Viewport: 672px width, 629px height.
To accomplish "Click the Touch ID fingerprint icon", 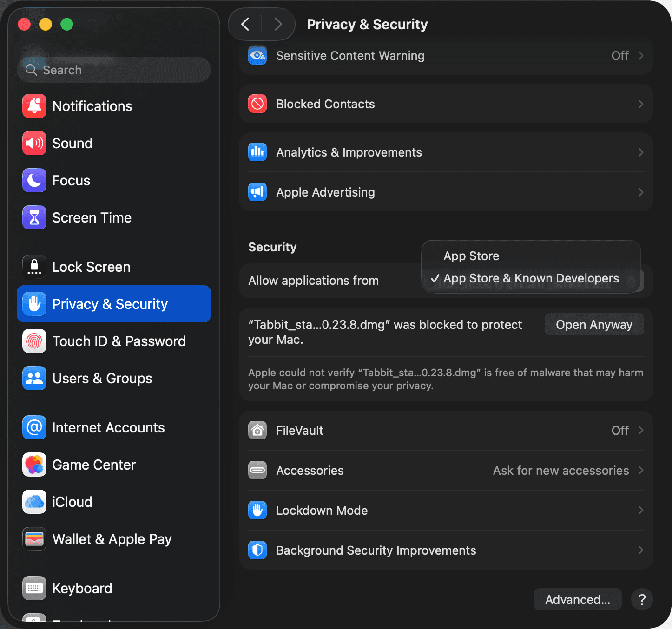I will (34, 341).
